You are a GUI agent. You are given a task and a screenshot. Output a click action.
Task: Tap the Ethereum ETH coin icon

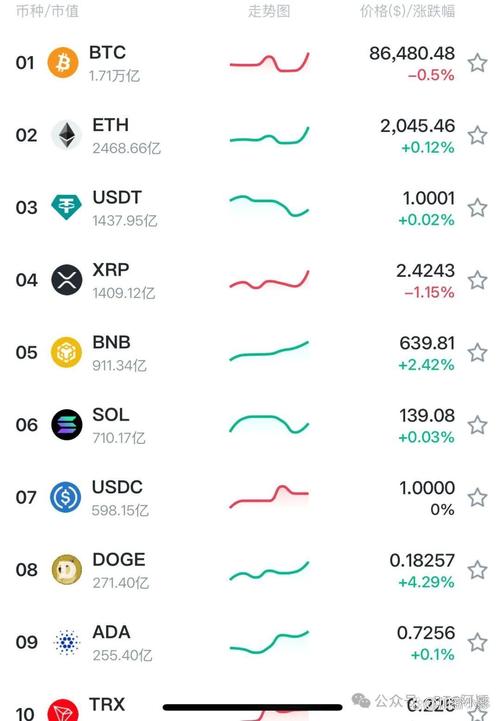[66, 135]
